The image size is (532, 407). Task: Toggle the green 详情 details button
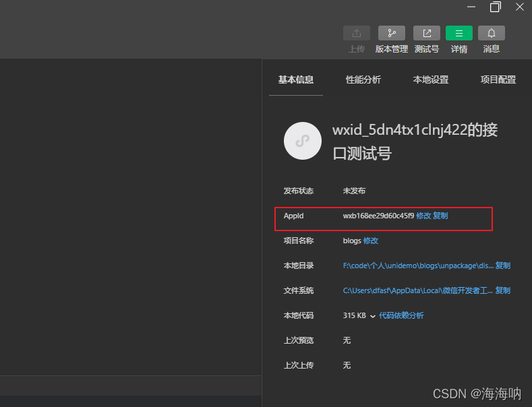coord(459,33)
